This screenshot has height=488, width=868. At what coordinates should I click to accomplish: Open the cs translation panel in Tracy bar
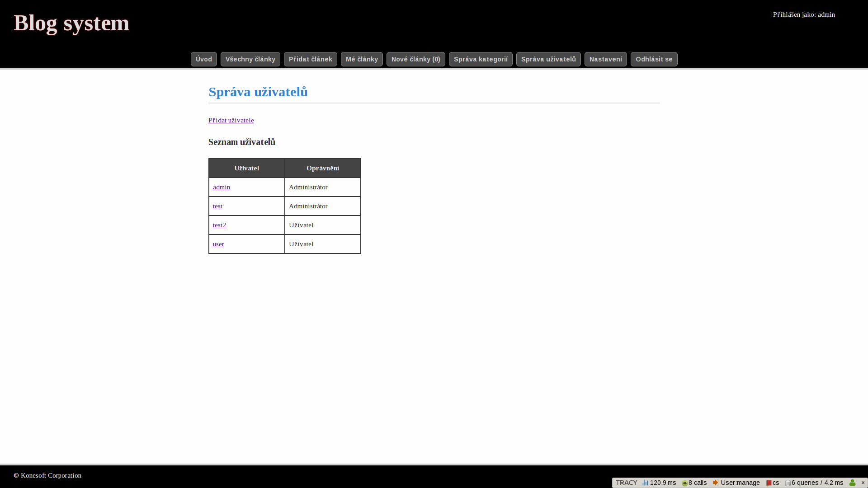point(773,483)
